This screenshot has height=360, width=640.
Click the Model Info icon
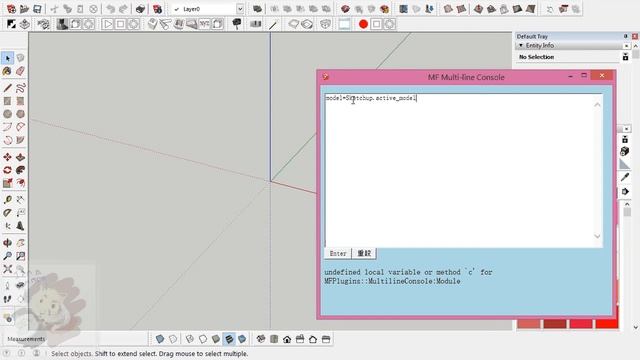157,9
